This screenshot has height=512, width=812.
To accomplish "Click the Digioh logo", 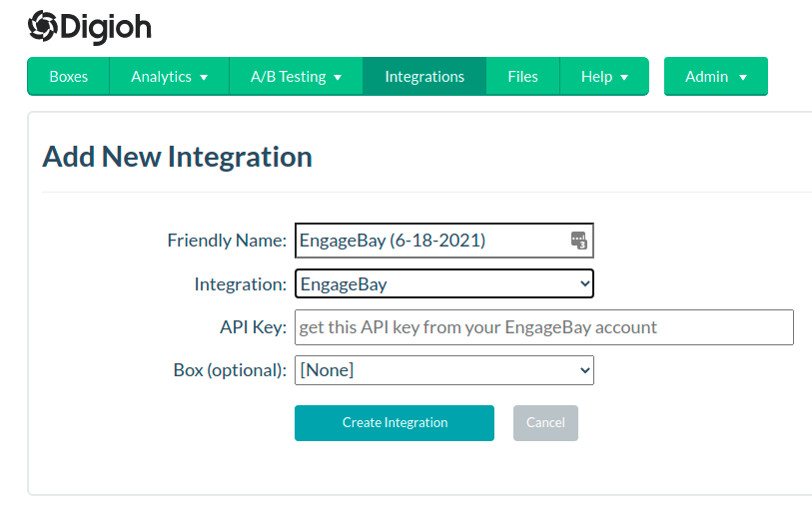I will 90,27.
